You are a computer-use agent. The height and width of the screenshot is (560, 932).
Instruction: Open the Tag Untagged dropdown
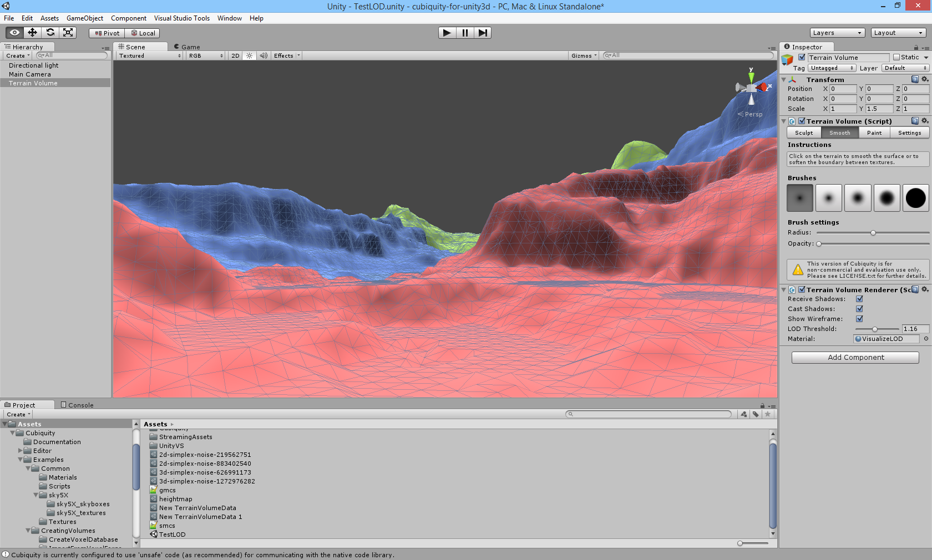832,68
